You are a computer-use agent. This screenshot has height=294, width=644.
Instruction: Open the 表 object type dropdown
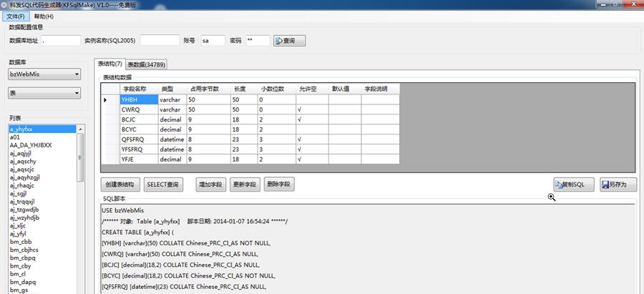pyautogui.click(x=44, y=93)
